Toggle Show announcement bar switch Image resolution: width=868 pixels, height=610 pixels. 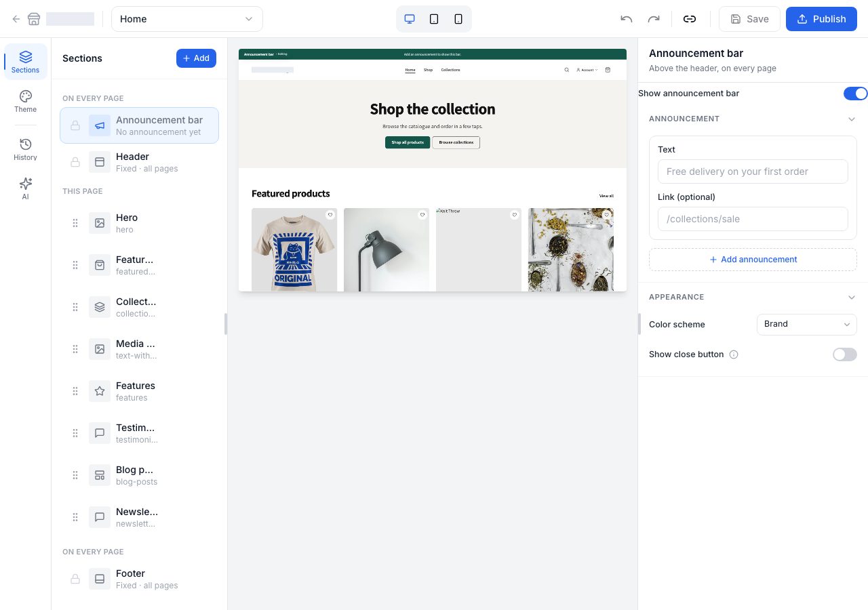(856, 94)
